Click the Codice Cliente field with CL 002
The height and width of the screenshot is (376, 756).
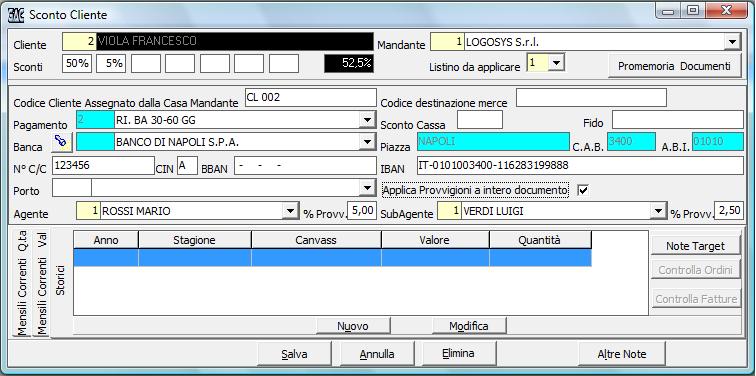(x=310, y=97)
